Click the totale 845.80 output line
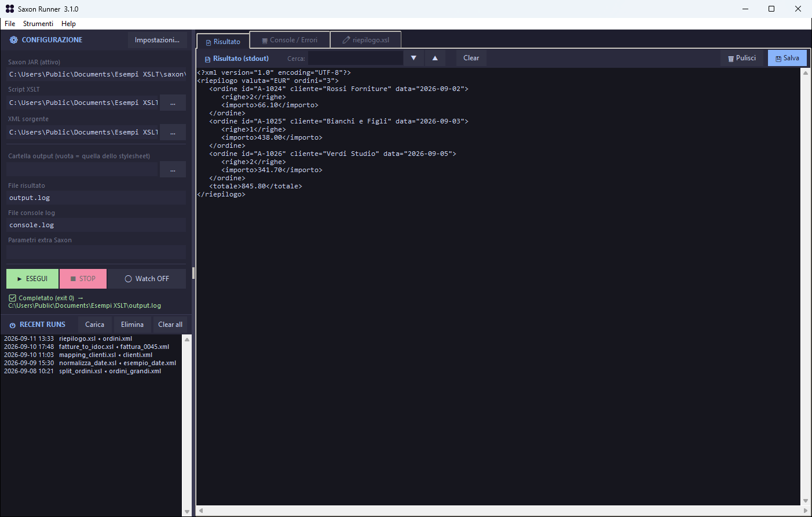The width and height of the screenshot is (812, 517). [x=255, y=186]
